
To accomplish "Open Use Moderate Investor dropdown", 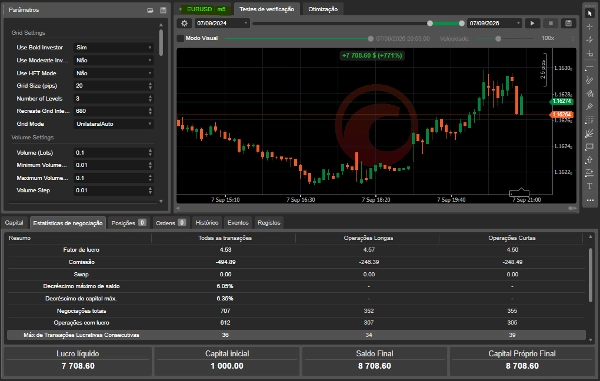I will pyautogui.click(x=113, y=60).
